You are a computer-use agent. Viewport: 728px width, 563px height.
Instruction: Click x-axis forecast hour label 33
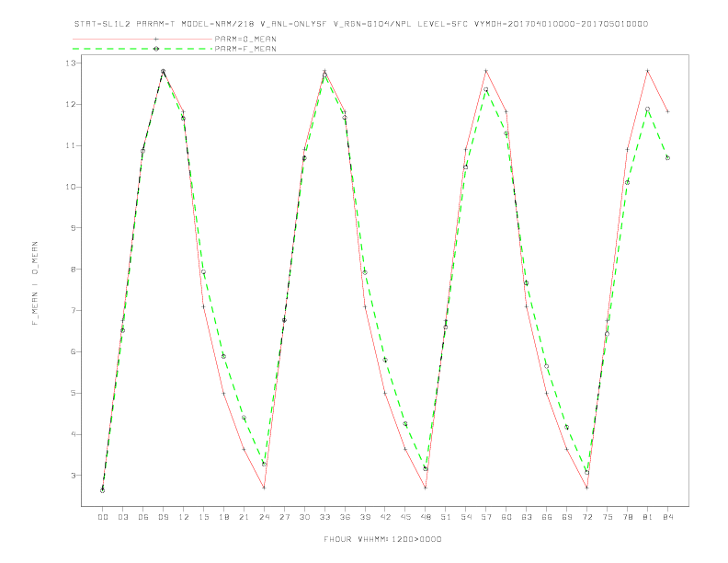pos(324,517)
